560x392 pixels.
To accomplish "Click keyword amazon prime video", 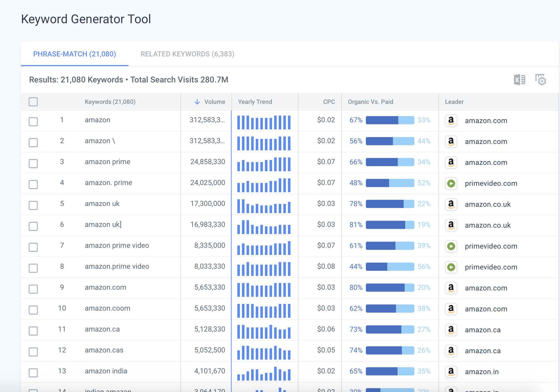I will pos(117,246).
